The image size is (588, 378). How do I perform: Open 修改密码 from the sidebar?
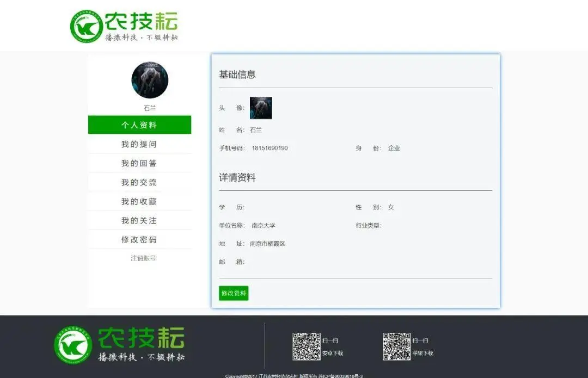click(139, 239)
